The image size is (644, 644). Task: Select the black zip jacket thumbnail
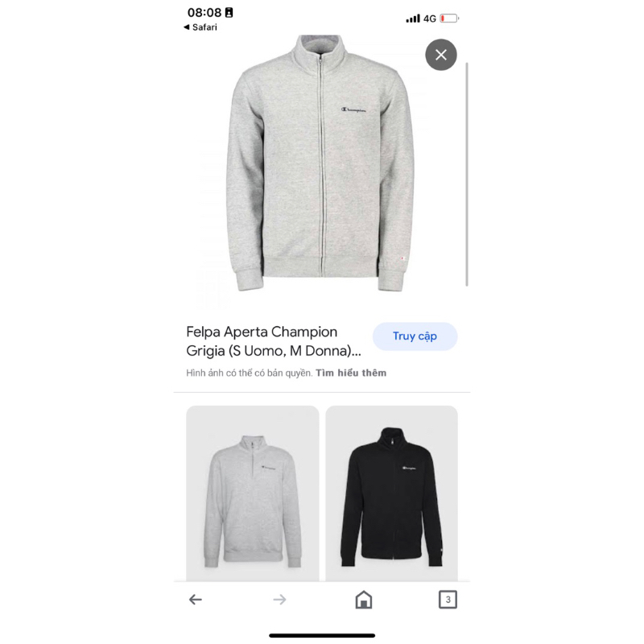[392, 493]
